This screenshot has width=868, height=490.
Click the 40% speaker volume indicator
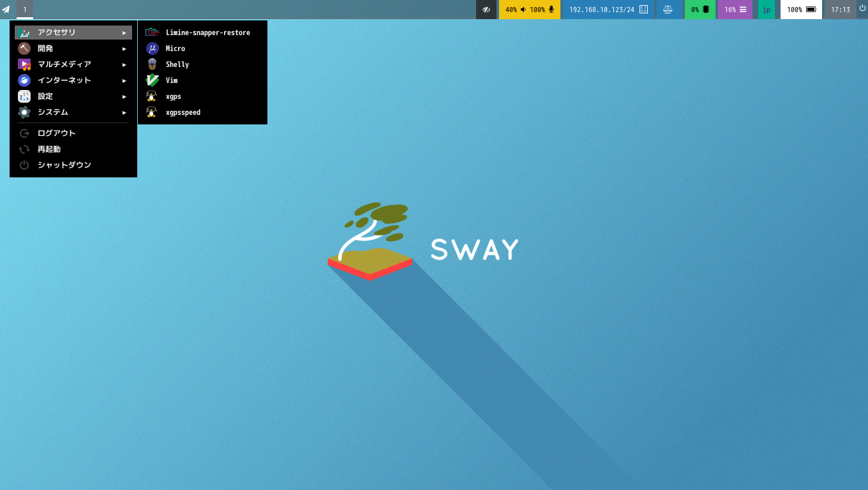514,10
